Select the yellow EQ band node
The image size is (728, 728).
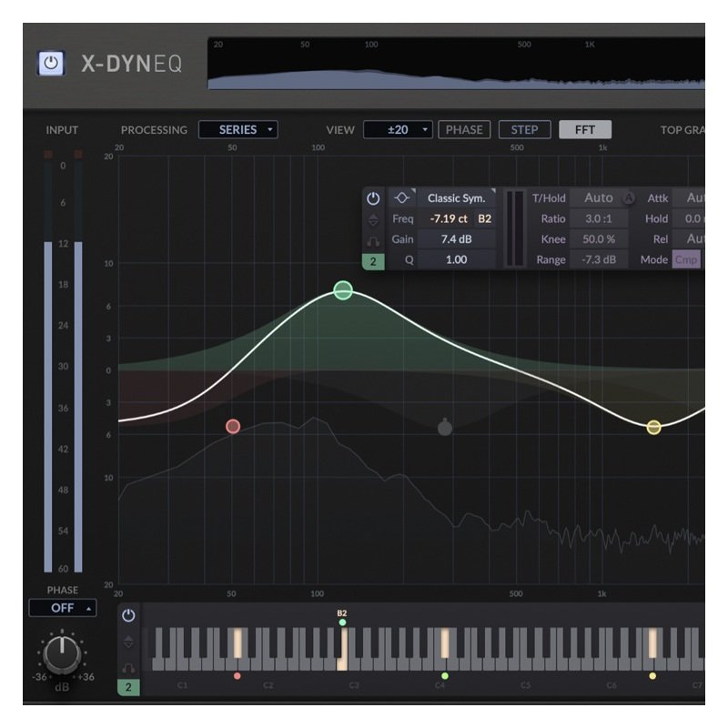(x=653, y=427)
